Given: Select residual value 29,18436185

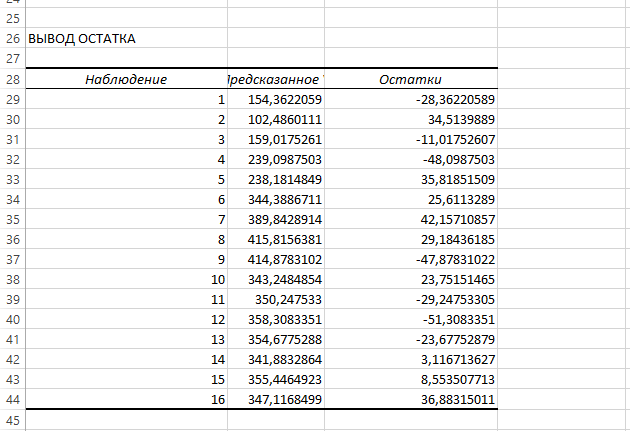Looking at the screenshot, I should pyautogui.click(x=411, y=239).
